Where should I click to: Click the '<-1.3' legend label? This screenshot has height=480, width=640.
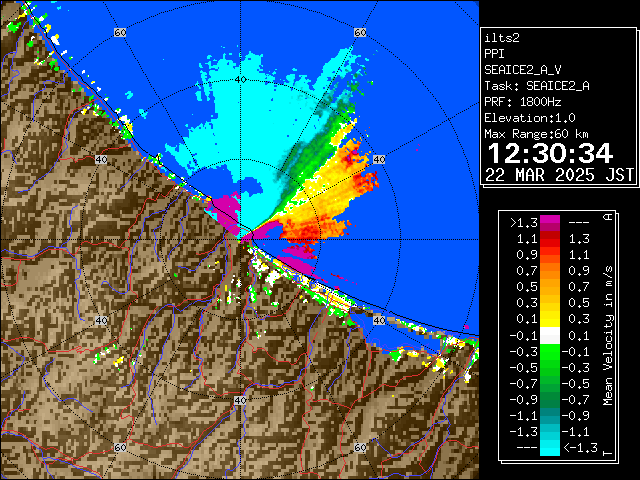[x=580, y=447]
